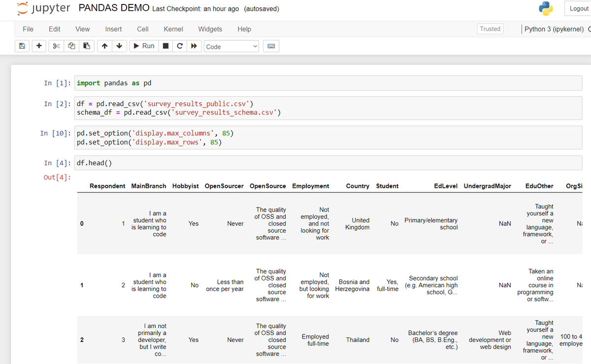This screenshot has width=591, height=364.
Task: Click the OpenSource column header
Action: pyautogui.click(x=268, y=186)
